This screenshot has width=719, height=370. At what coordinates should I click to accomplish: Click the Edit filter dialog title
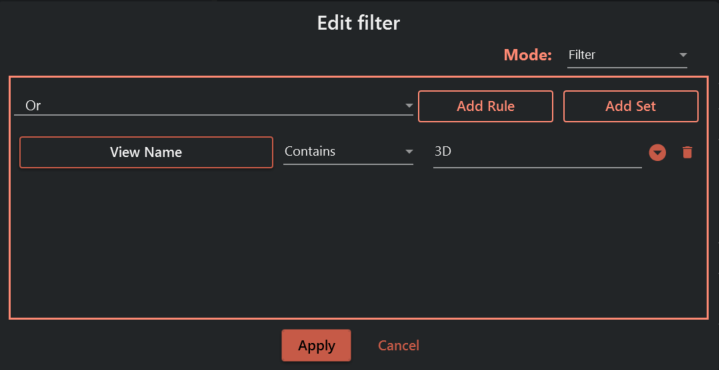pos(359,23)
